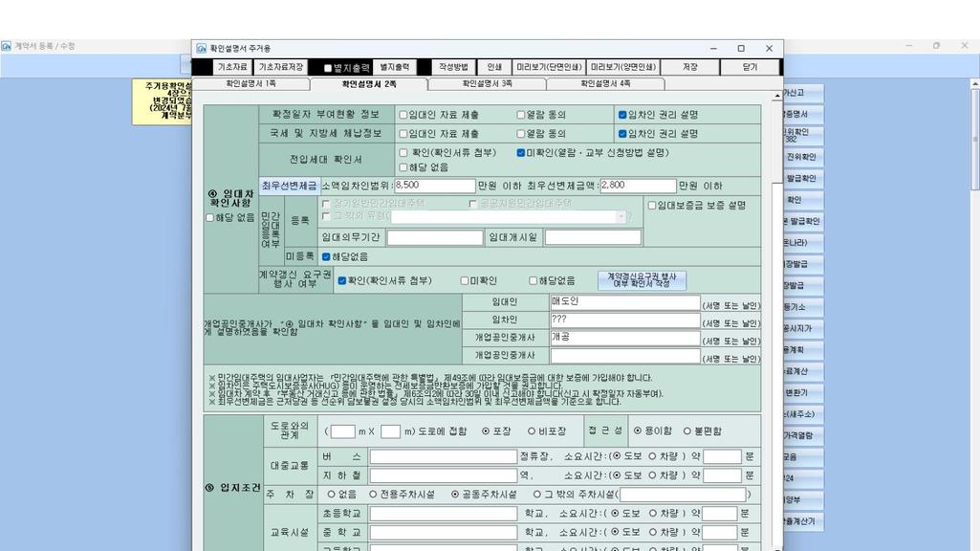The image size is (980, 551).
Task: Select the 포장 radio button
Action: tap(486, 431)
